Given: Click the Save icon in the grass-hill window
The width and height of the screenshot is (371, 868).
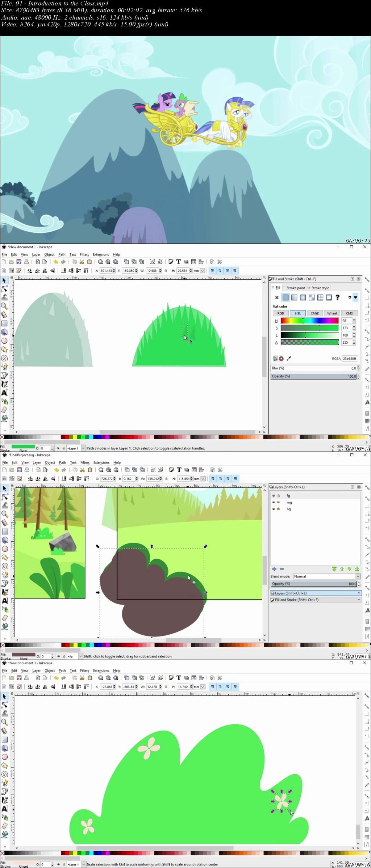Looking at the screenshot, I should (x=19, y=262).
